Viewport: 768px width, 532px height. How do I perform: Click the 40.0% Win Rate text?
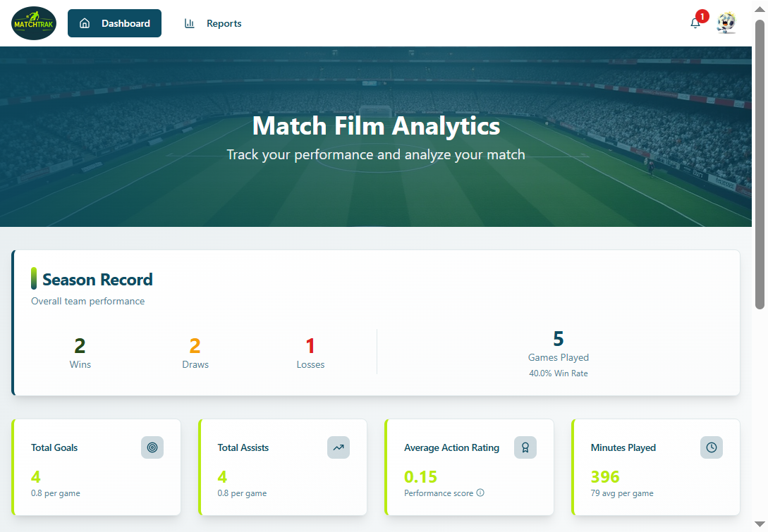(559, 373)
